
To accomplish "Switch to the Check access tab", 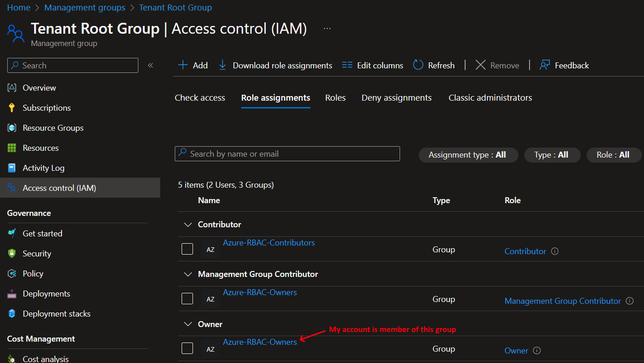I will pos(200,97).
